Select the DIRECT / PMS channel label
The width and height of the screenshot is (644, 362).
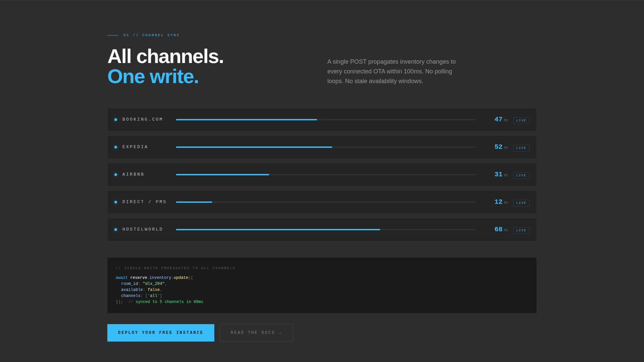tap(144, 202)
